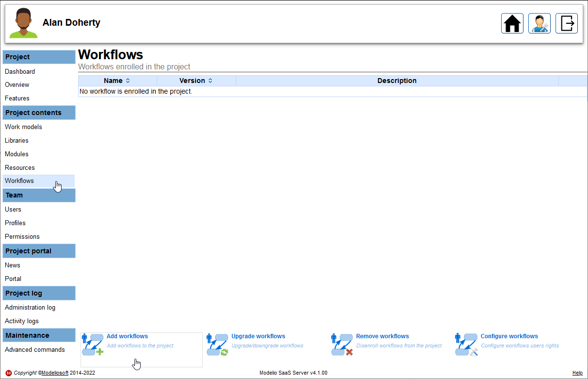Image resolution: width=588 pixels, height=379 pixels.
Task: Open Overview in the sidebar
Action: click(17, 84)
